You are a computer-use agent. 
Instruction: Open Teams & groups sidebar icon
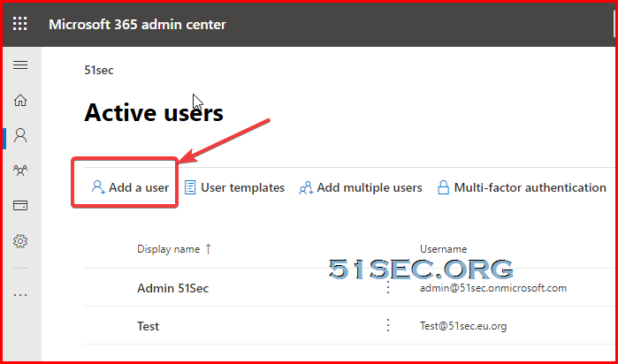tap(20, 171)
